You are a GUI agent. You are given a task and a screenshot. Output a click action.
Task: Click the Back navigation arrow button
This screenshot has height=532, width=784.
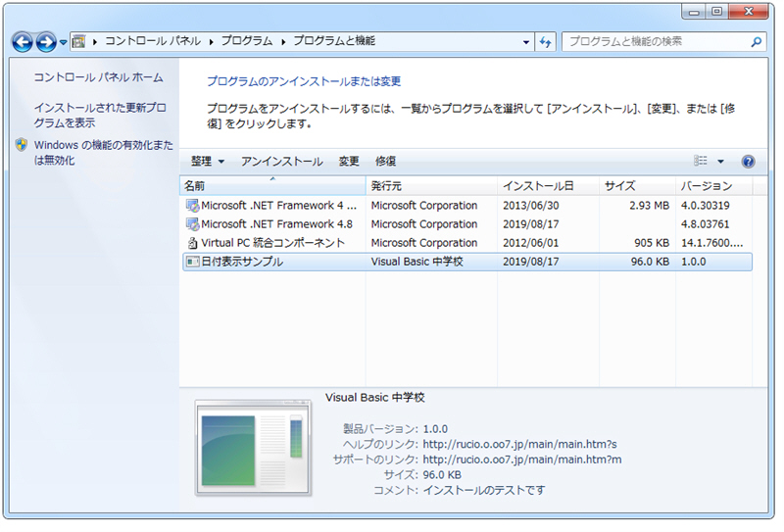pyautogui.click(x=23, y=42)
